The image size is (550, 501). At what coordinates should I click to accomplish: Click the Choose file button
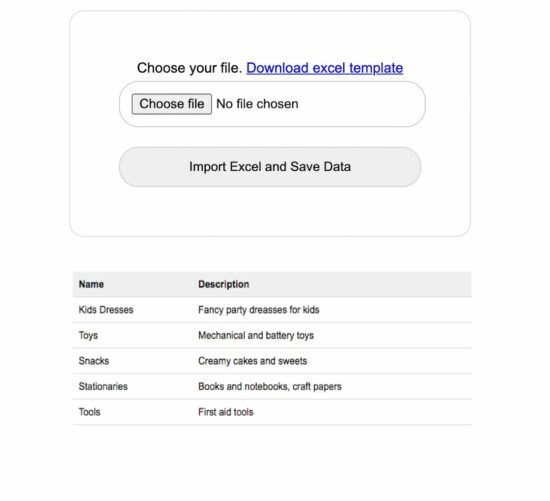tap(172, 104)
